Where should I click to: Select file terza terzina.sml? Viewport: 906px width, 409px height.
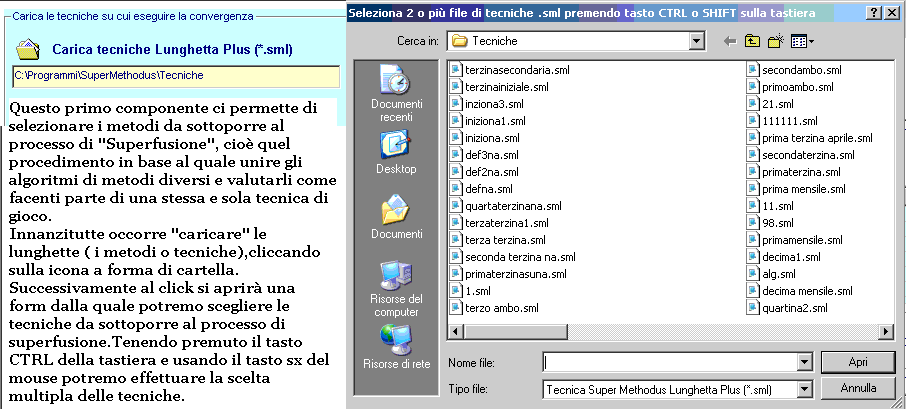tap(497, 240)
